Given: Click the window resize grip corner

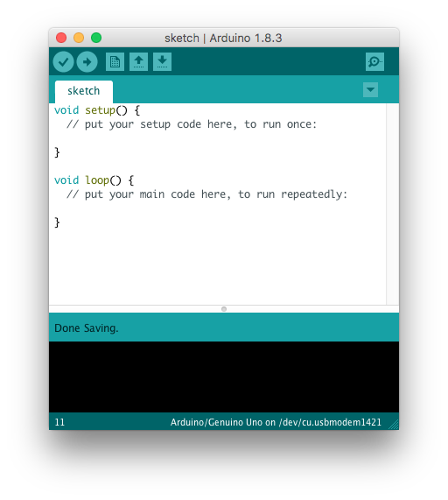Looking at the screenshot, I should [394, 425].
